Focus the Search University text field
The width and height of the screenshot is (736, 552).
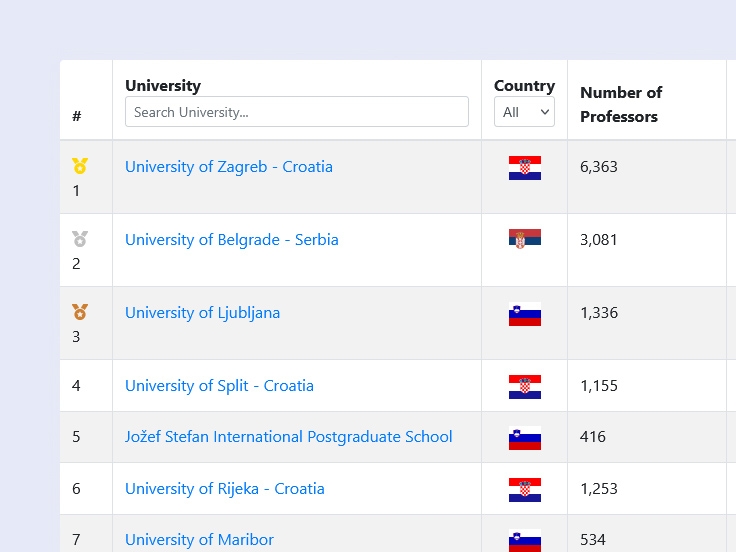[x=297, y=112]
